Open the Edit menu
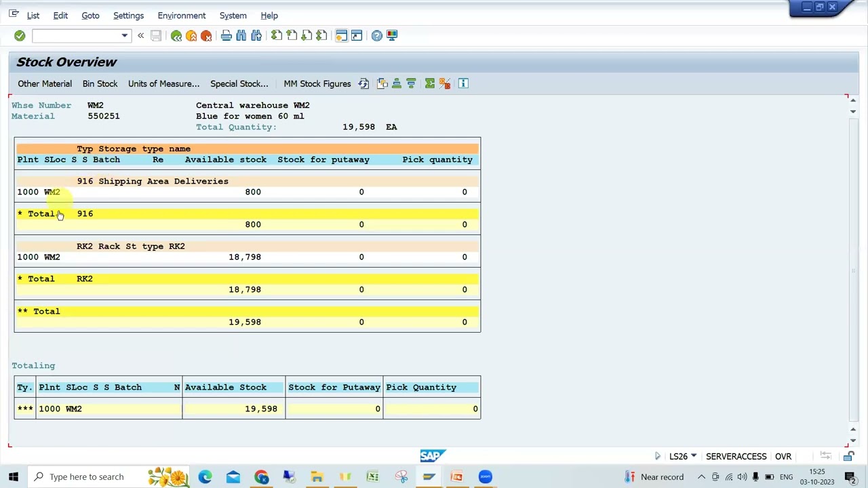The width and height of the screenshot is (868, 488). [60, 16]
